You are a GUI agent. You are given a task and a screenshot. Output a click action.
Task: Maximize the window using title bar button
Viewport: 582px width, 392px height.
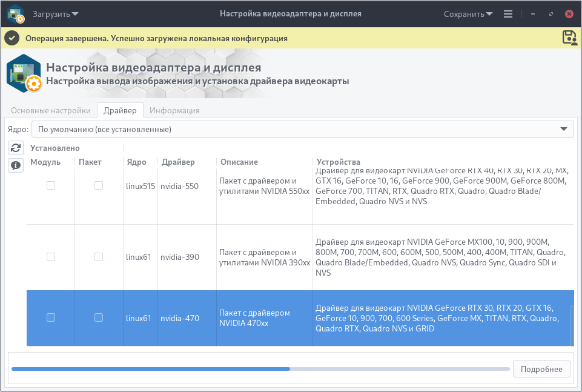(x=551, y=14)
